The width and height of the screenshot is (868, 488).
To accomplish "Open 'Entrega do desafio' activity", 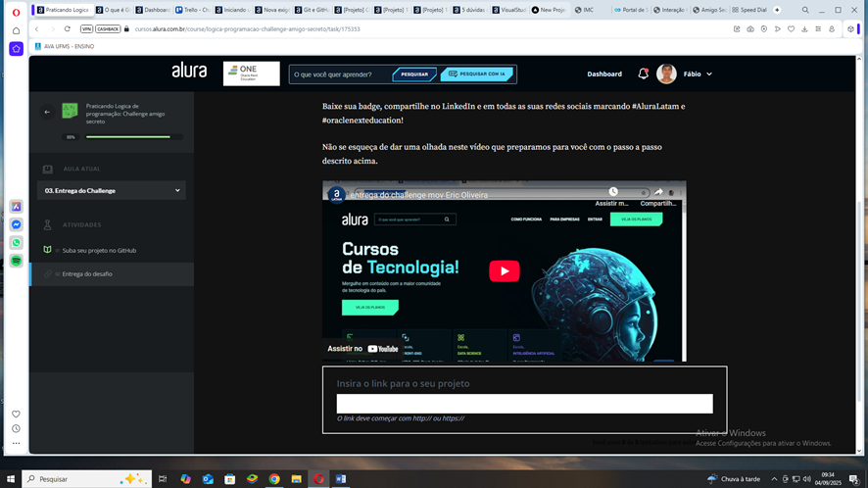I will tap(87, 274).
